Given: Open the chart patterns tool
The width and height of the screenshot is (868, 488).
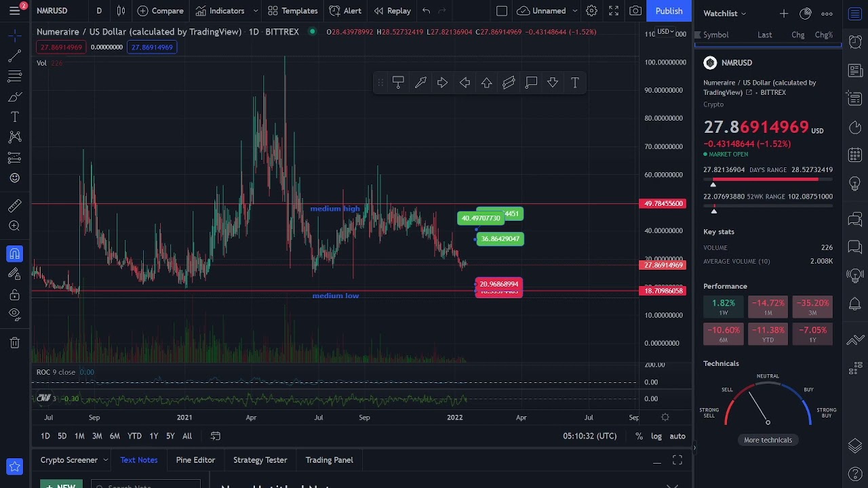Looking at the screenshot, I should tap(14, 138).
